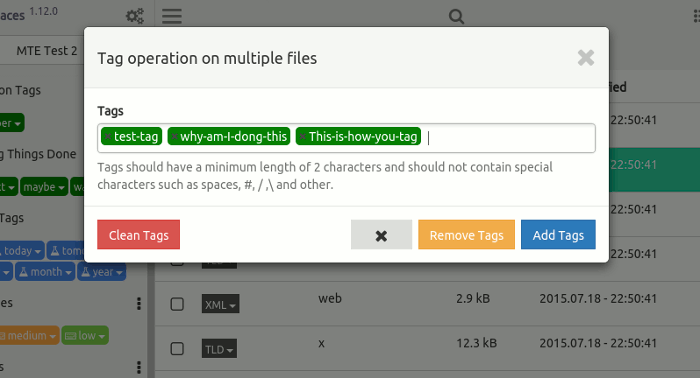This screenshot has height=378, width=700.
Task: Open the low priority tag dropdown
Action: coord(85,336)
